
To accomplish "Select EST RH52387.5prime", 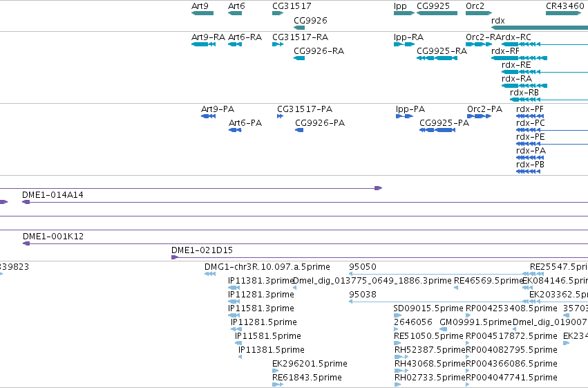I will click(401, 357).
